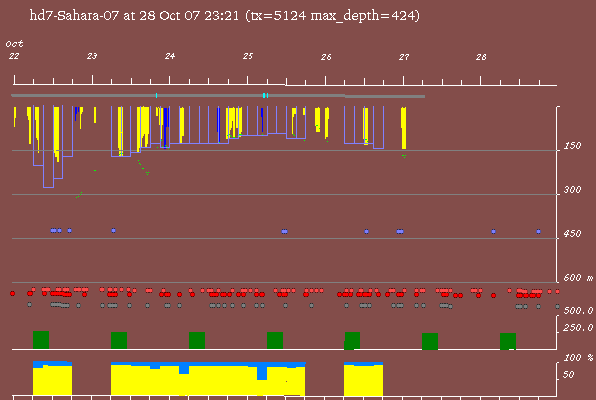Click the "28" date label on time axis
596x400 pixels.
coord(481,57)
